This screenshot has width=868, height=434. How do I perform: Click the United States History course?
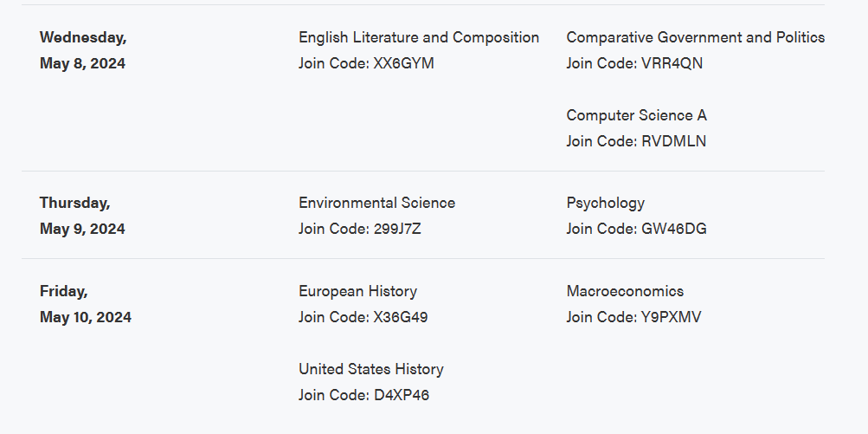click(370, 369)
